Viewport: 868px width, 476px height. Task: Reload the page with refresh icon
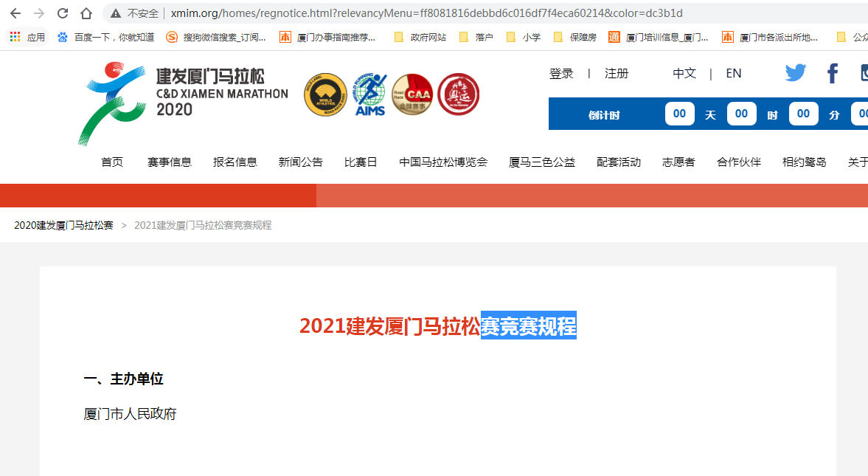pyautogui.click(x=63, y=13)
